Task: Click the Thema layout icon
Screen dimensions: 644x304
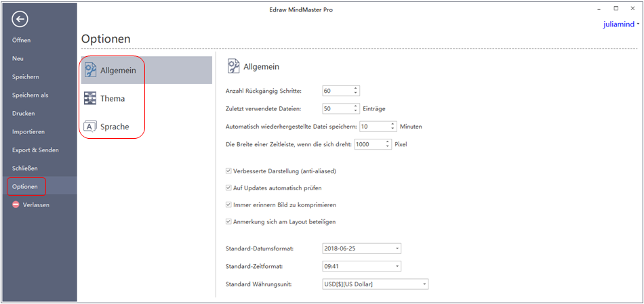Action: coord(90,98)
